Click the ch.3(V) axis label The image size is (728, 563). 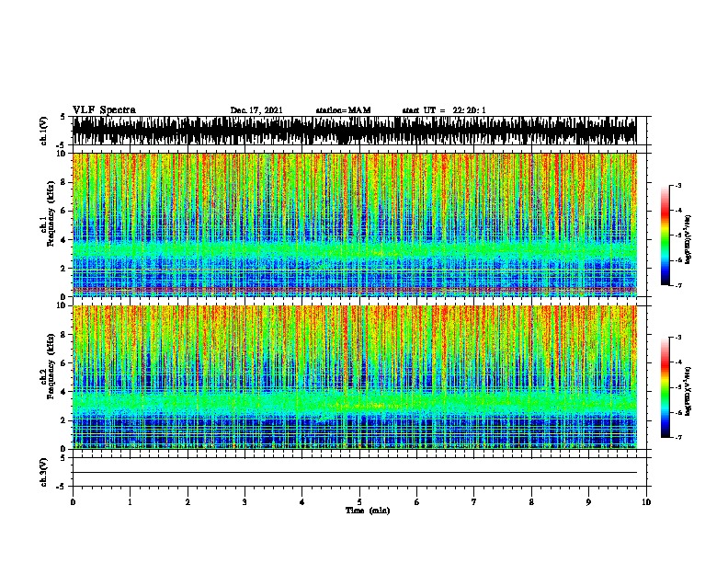pyautogui.click(x=44, y=472)
